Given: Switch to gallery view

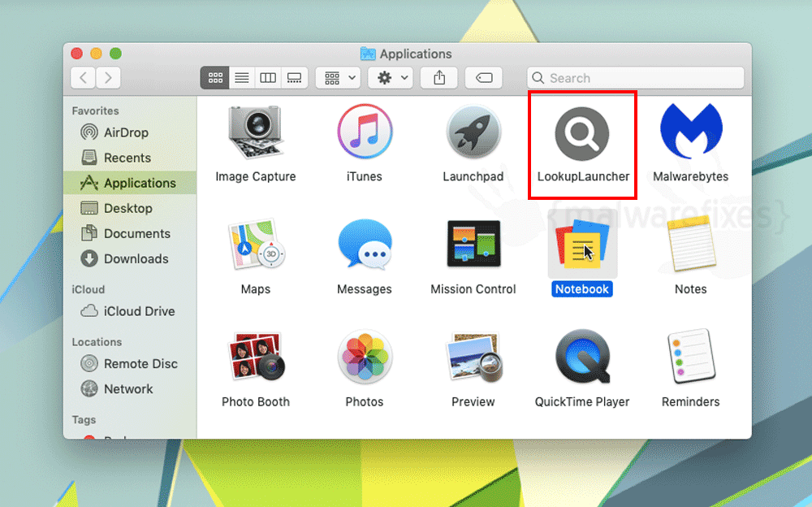Looking at the screenshot, I should click(294, 78).
